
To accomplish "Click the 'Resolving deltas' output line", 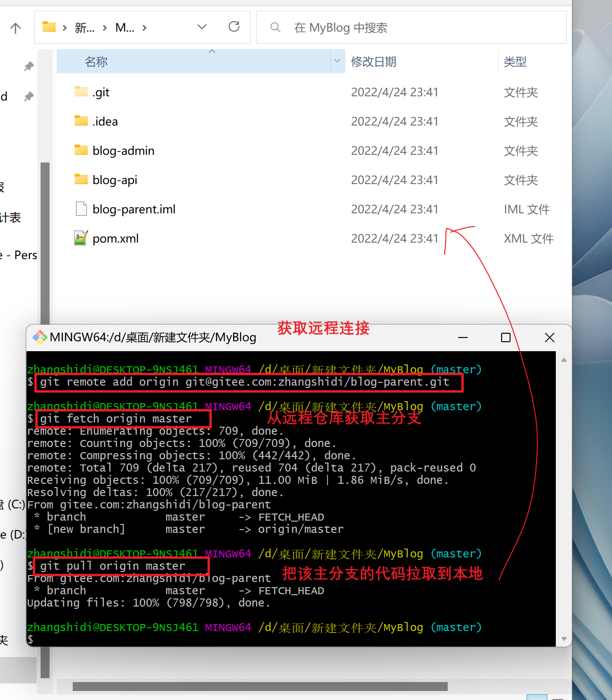I will (155, 492).
